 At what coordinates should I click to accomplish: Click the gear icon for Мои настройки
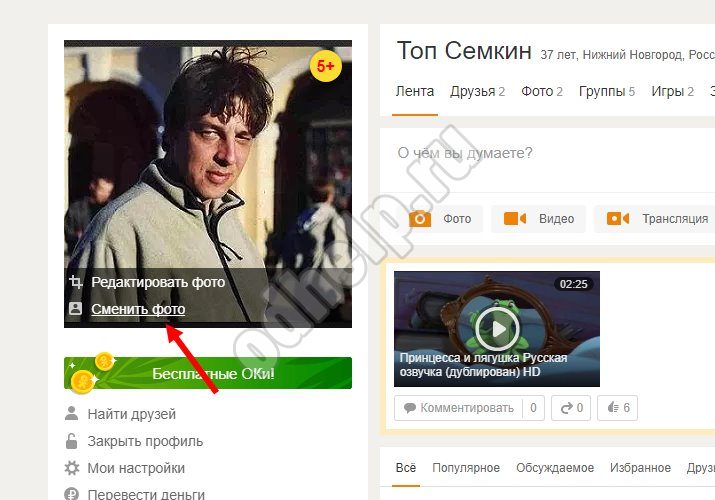[72, 468]
